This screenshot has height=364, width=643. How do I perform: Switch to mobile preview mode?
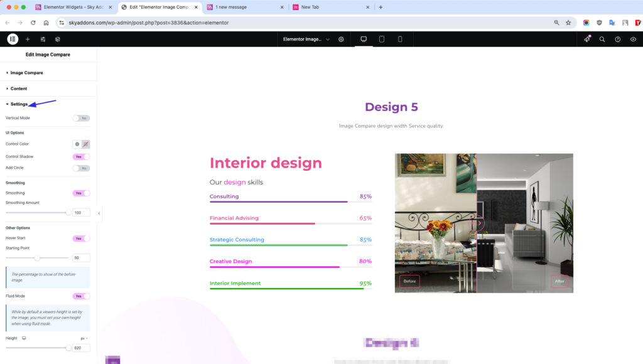(400, 39)
